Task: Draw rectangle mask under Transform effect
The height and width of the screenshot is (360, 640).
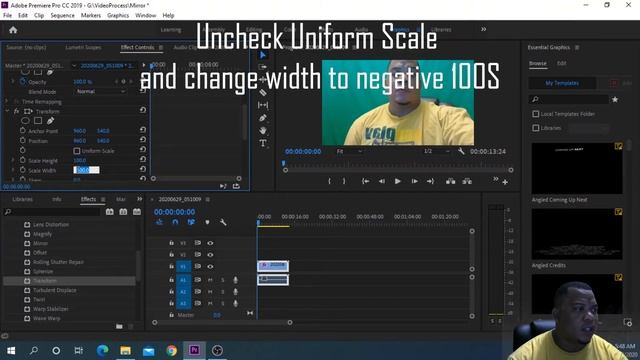Action: point(38,121)
